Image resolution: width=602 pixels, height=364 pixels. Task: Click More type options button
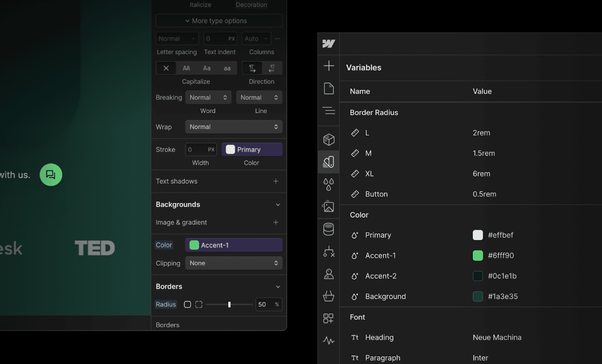pos(219,21)
